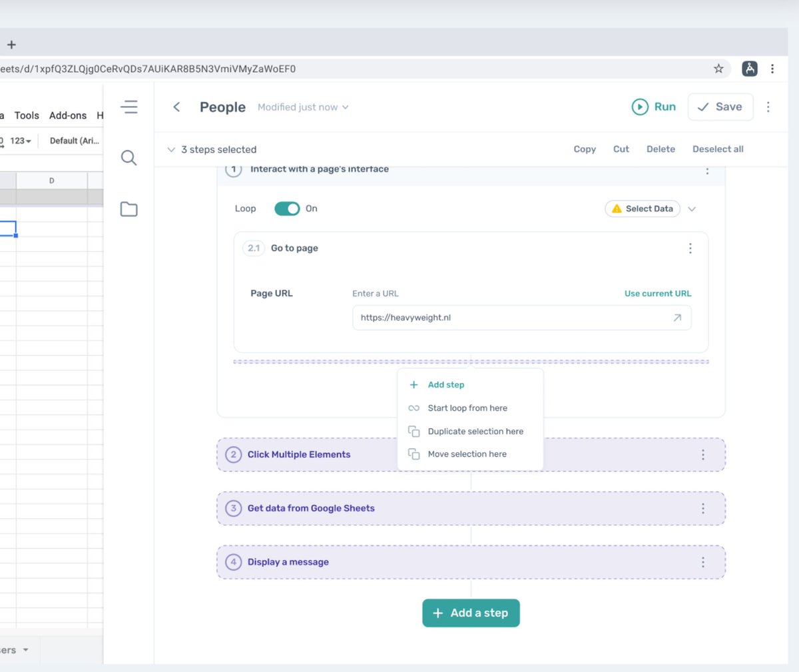The image size is (799, 672).
Task: Open options for Display a message step
Action: [703, 562]
